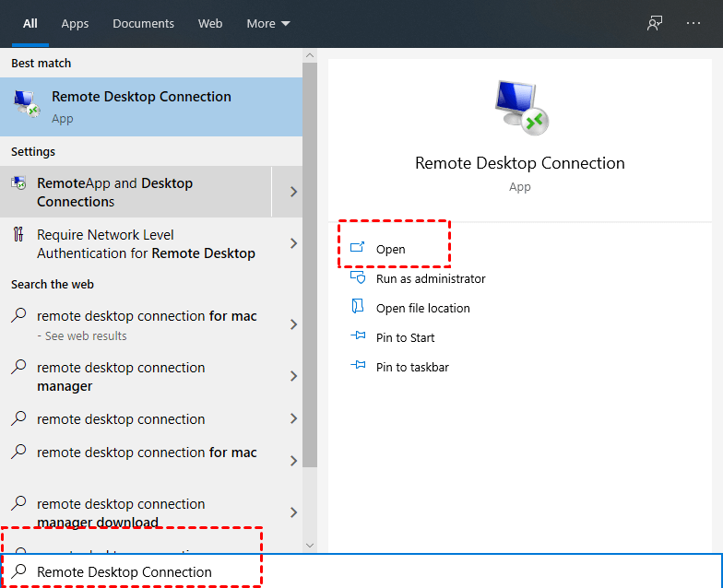Expand arrow for plain 'remote desktop connection' suggestion
The width and height of the screenshot is (723, 588).
pyautogui.click(x=293, y=418)
